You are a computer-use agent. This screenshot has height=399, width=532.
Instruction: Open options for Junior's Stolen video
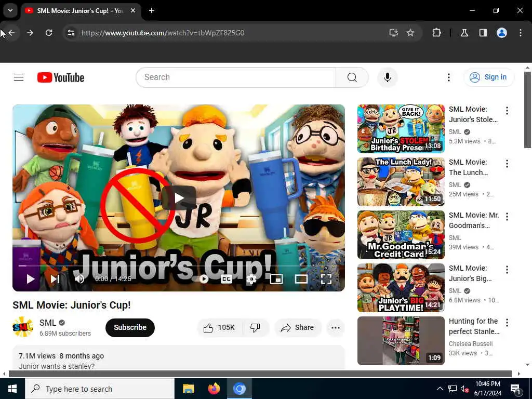pyautogui.click(x=507, y=111)
